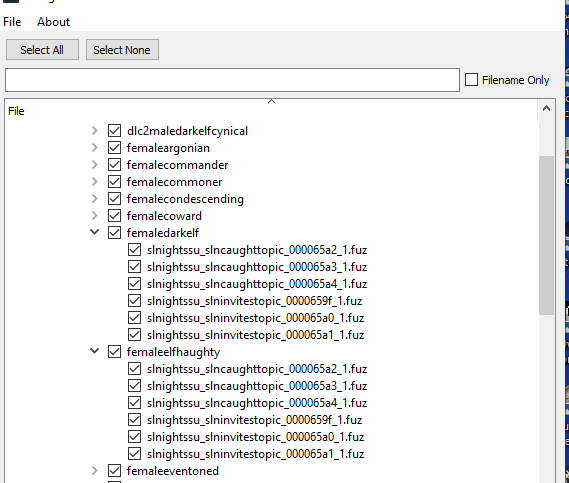569x483 pixels.
Task: Collapse the femaleelfhaughty folder
Action: click(x=95, y=351)
